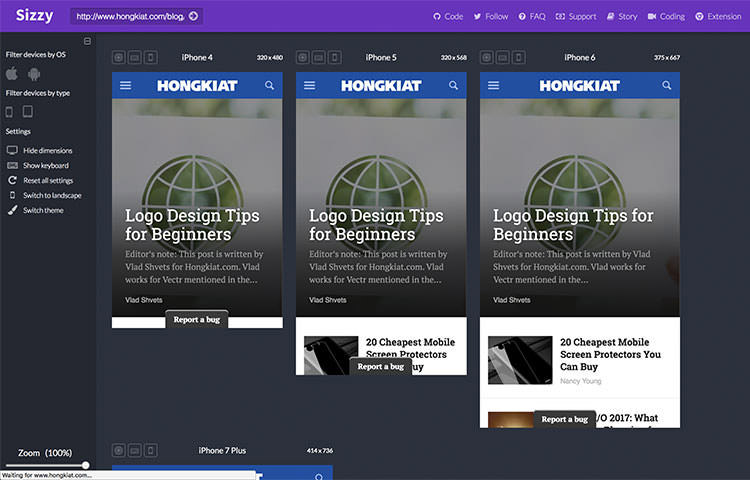Collapse the sidebar panel

(87, 41)
